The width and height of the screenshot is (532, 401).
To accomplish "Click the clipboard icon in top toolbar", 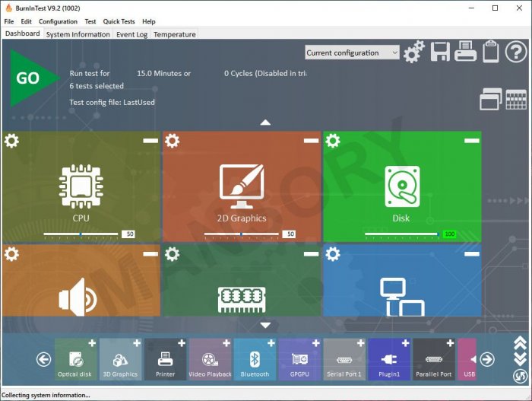I will point(490,53).
